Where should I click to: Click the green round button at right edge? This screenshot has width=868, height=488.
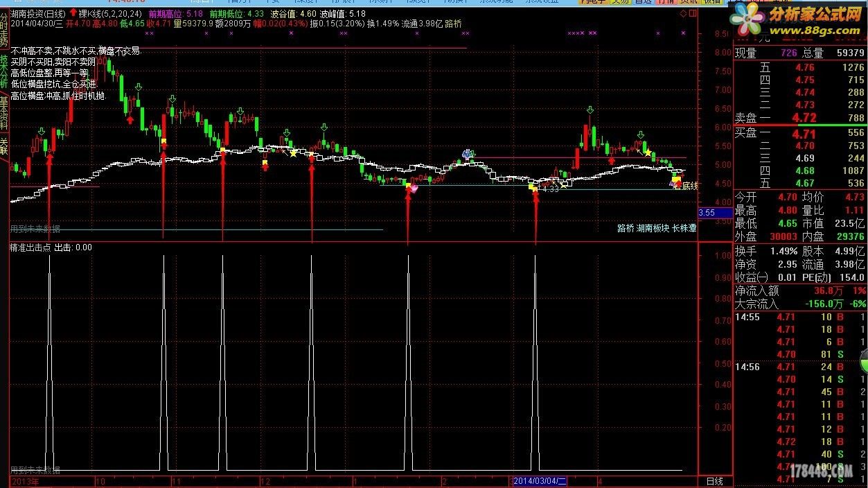tap(863, 363)
